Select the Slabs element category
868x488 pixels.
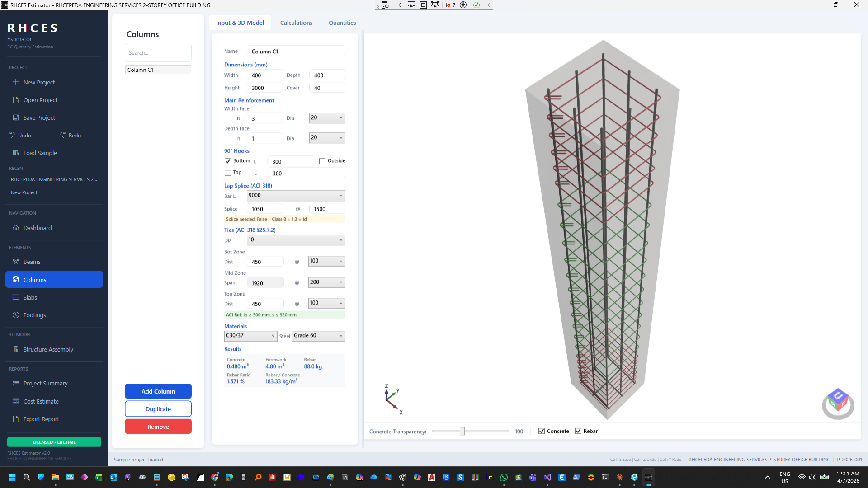(30, 297)
